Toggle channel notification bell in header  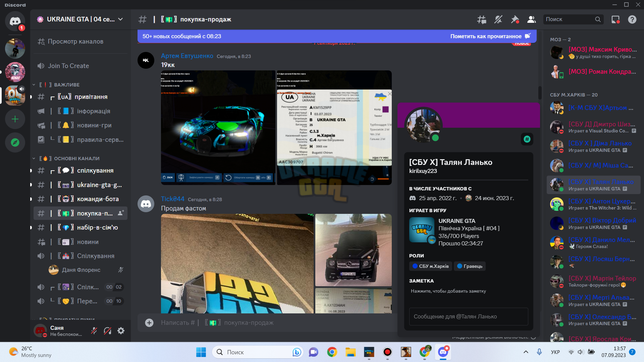click(x=498, y=19)
